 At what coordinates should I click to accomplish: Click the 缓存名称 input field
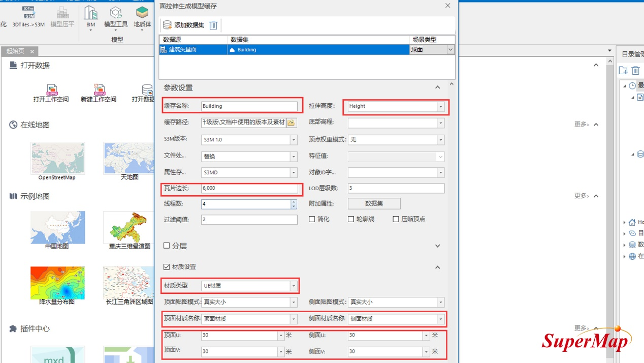click(249, 106)
